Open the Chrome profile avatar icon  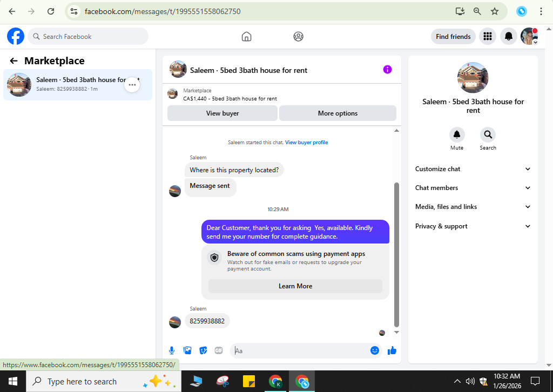coord(522,11)
